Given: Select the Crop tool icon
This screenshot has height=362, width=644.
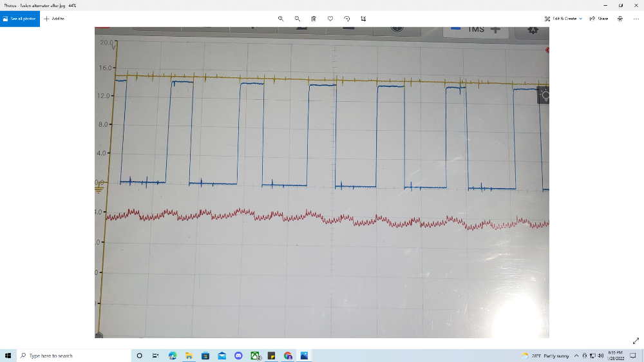Looking at the screenshot, I should point(363,19).
